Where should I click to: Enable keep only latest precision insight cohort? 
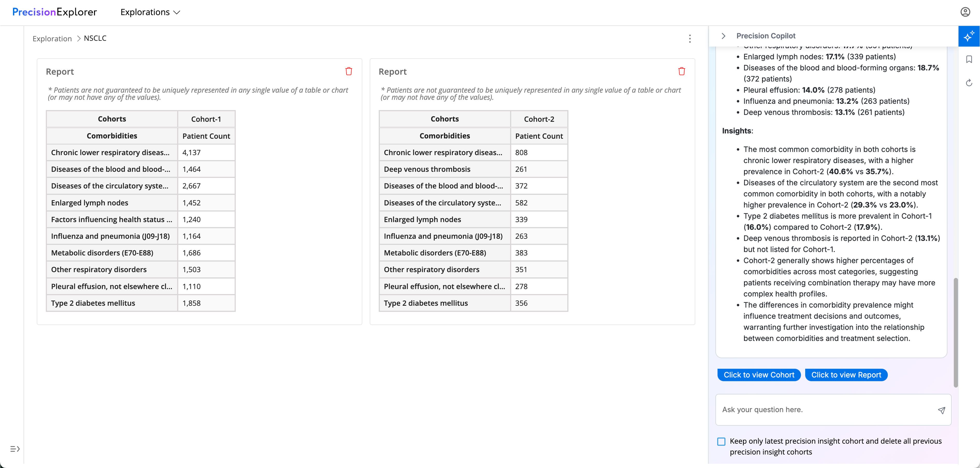pos(721,441)
